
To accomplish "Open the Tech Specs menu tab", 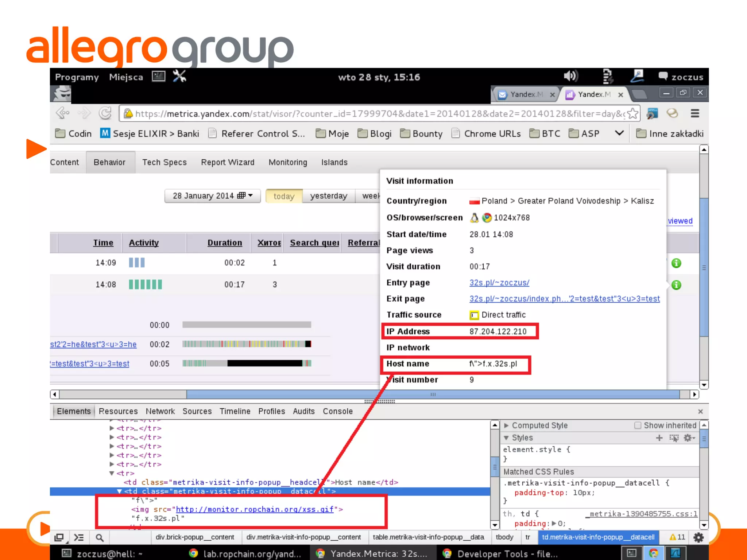I will pyautogui.click(x=164, y=162).
